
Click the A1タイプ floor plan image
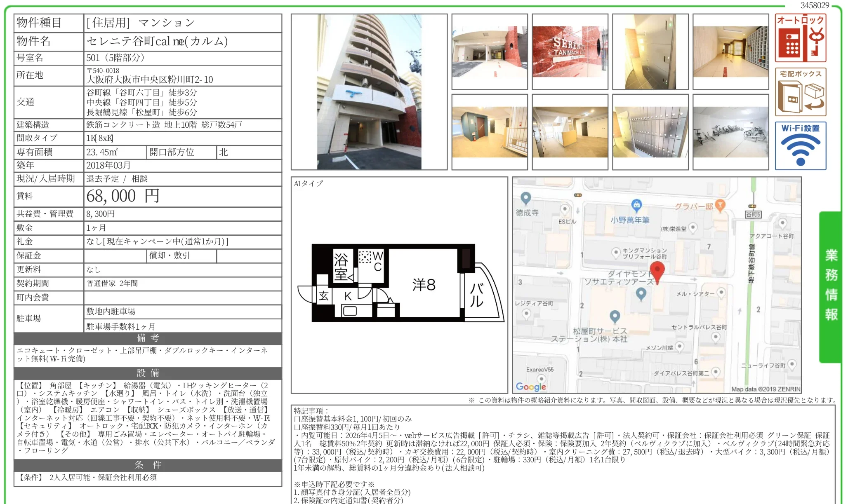[x=399, y=283]
